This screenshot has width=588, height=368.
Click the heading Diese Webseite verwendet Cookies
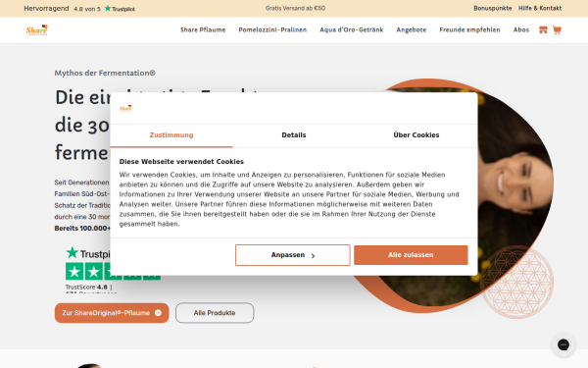coord(181,162)
